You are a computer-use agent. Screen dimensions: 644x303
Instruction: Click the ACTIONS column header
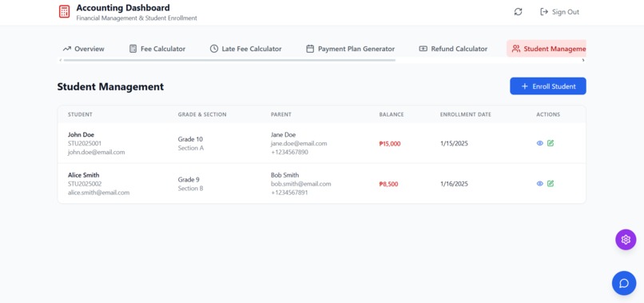548,114
